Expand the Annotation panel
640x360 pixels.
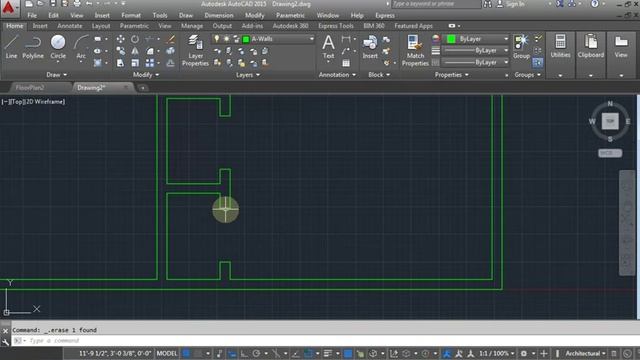tap(337, 75)
